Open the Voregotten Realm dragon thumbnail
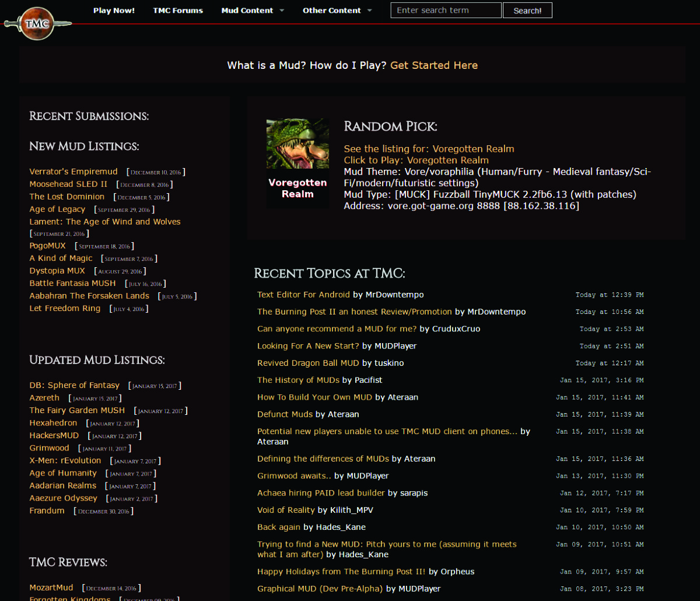Image resolution: width=700 pixels, height=601 pixels. [x=297, y=143]
